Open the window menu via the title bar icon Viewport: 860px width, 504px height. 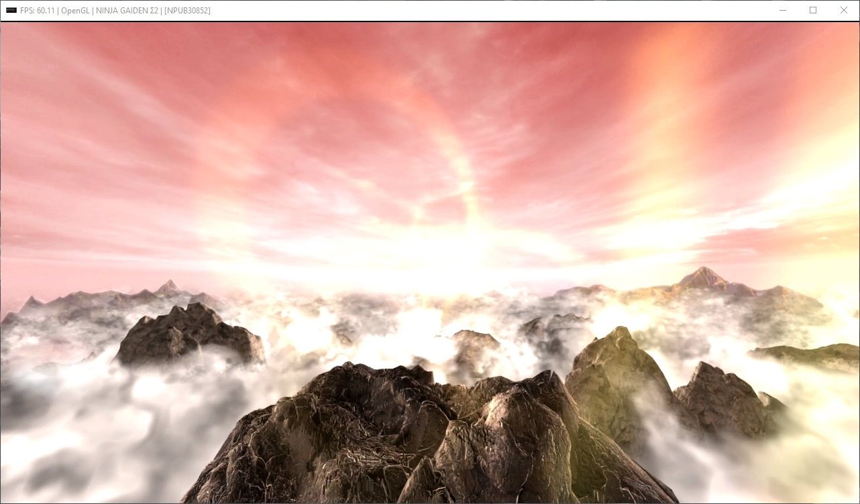click(x=11, y=11)
